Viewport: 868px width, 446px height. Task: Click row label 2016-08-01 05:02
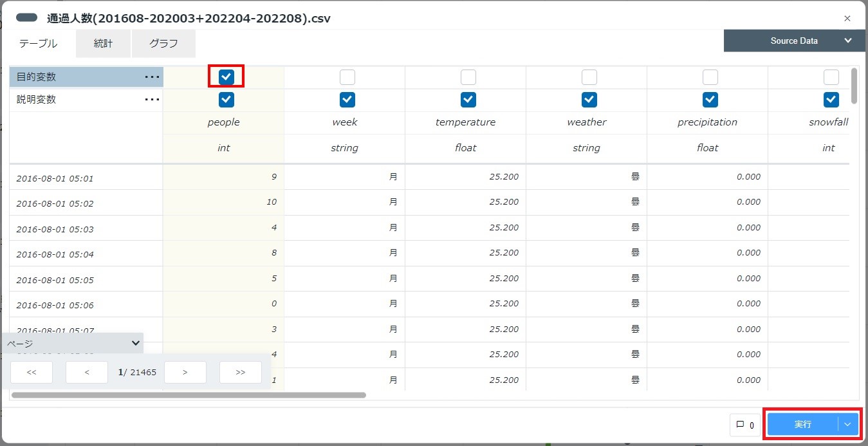point(55,203)
